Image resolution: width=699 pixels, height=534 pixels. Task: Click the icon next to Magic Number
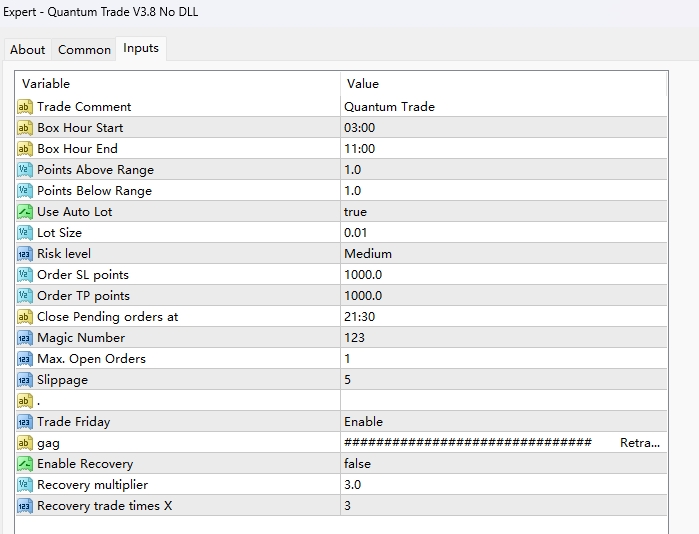click(25, 338)
